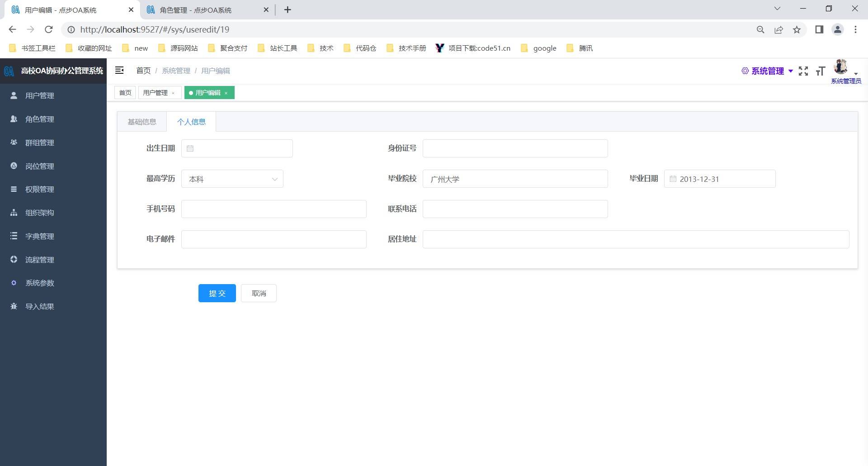
Task: Click the calendar icon in 毕业日期 field
Action: tap(673, 179)
